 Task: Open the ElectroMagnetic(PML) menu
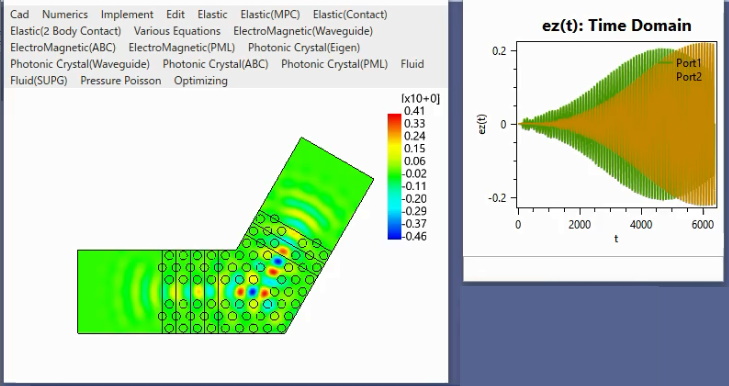182,47
